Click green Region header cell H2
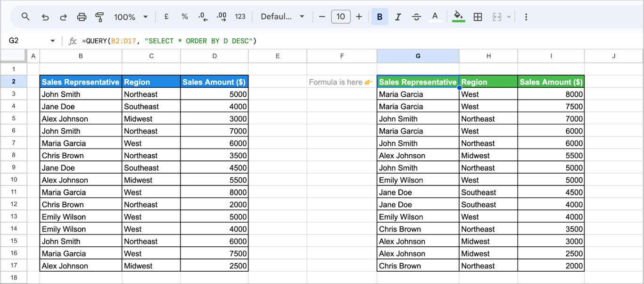Screen dimensions: 644x284 point(488,82)
